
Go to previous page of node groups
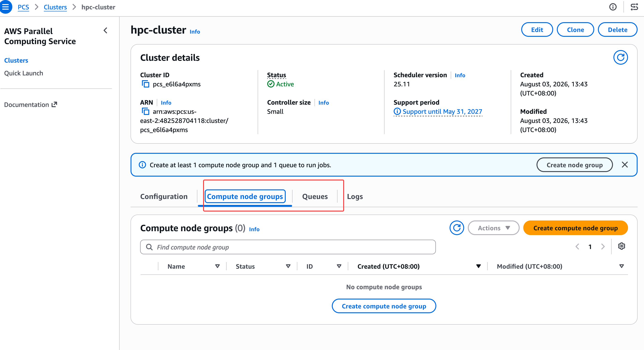click(x=577, y=247)
